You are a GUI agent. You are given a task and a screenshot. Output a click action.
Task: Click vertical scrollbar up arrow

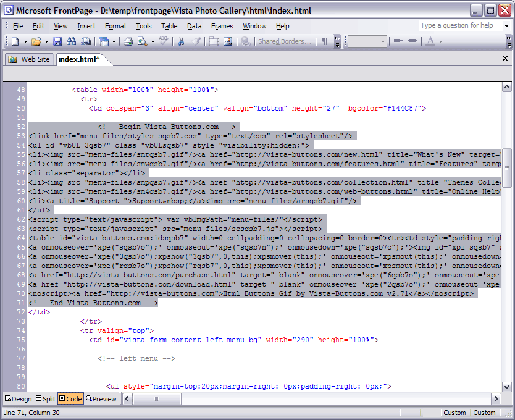pyautogui.click(x=506, y=86)
